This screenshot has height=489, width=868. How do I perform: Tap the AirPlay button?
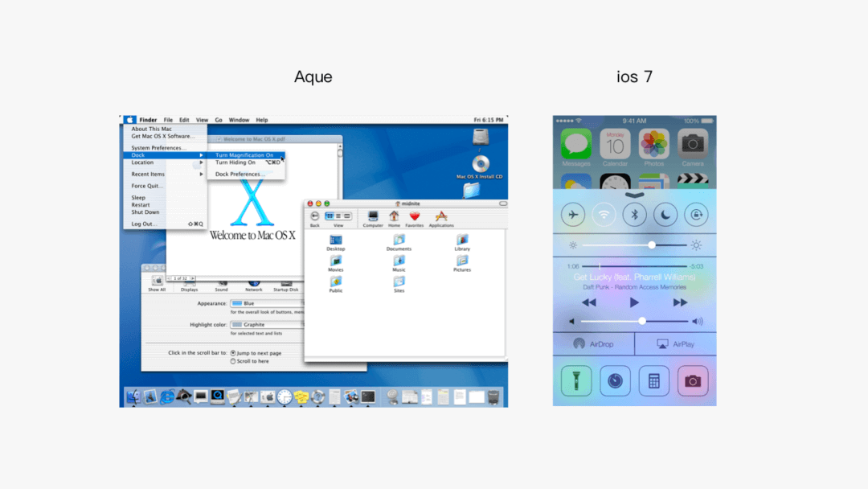(675, 344)
